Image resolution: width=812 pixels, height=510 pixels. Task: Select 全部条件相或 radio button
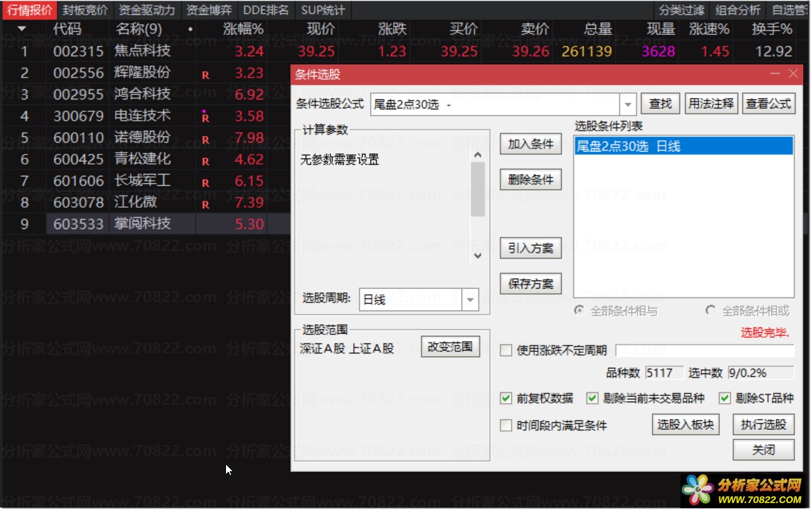coord(711,310)
